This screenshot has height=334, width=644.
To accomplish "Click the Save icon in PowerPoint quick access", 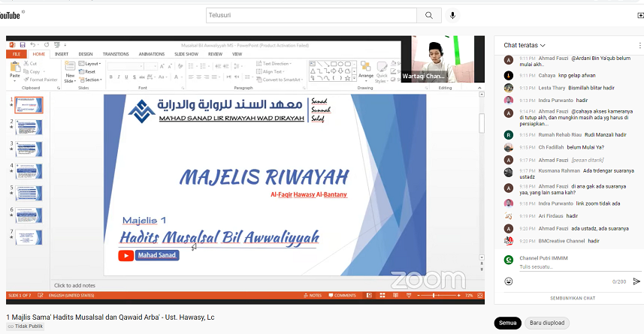I will [23, 45].
